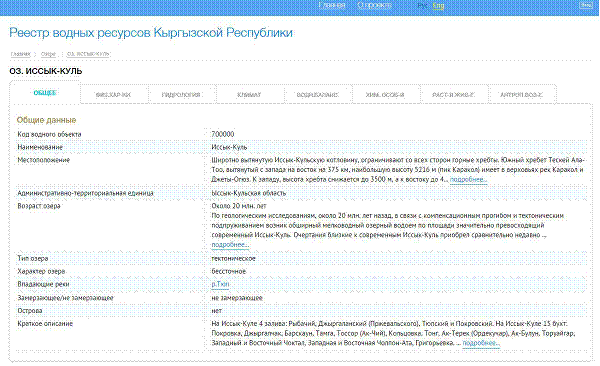Click the value не замерзающее

click(237, 298)
